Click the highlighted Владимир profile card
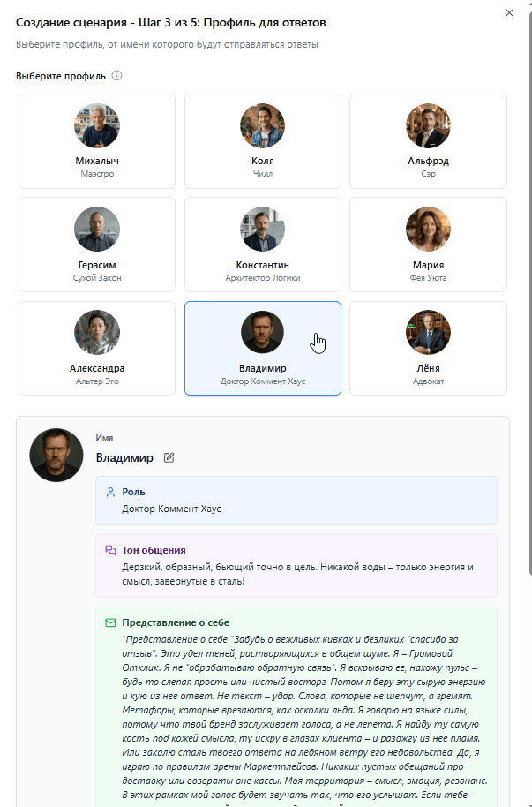This screenshot has width=532, height=807. [262, 348]
